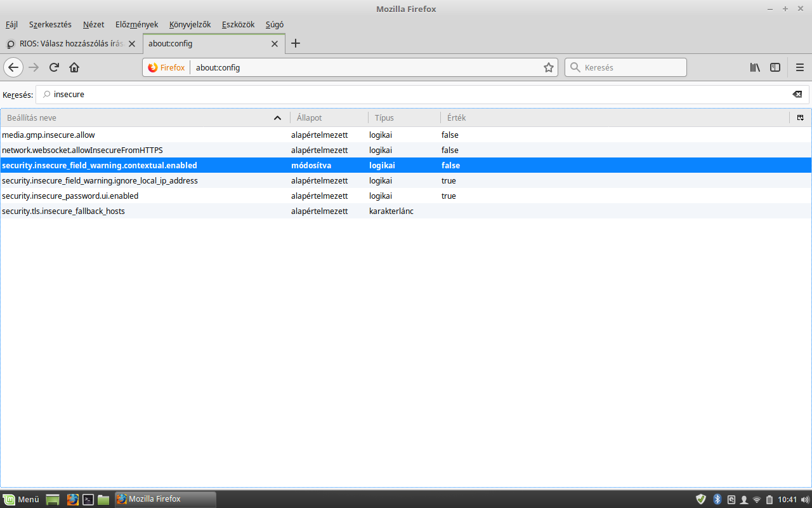Sort by the Érték column header
Viewport: 812px width, 508px height.
click(x=615, y=117)
